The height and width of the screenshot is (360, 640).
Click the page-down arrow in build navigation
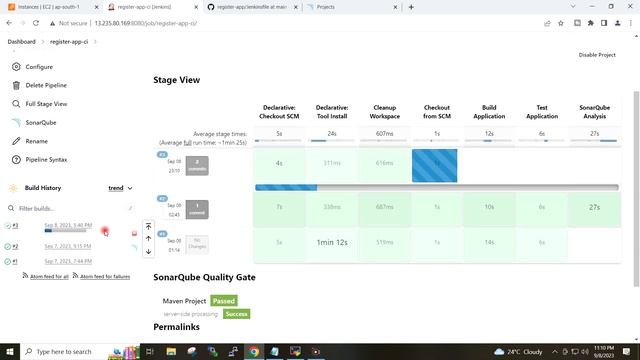coord(149,251)
